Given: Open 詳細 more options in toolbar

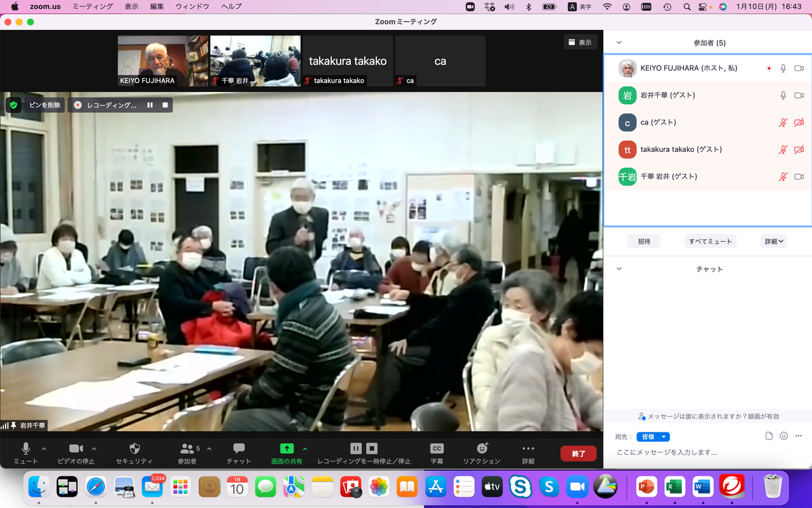Looking at the screenshot, I should (528, 453).
